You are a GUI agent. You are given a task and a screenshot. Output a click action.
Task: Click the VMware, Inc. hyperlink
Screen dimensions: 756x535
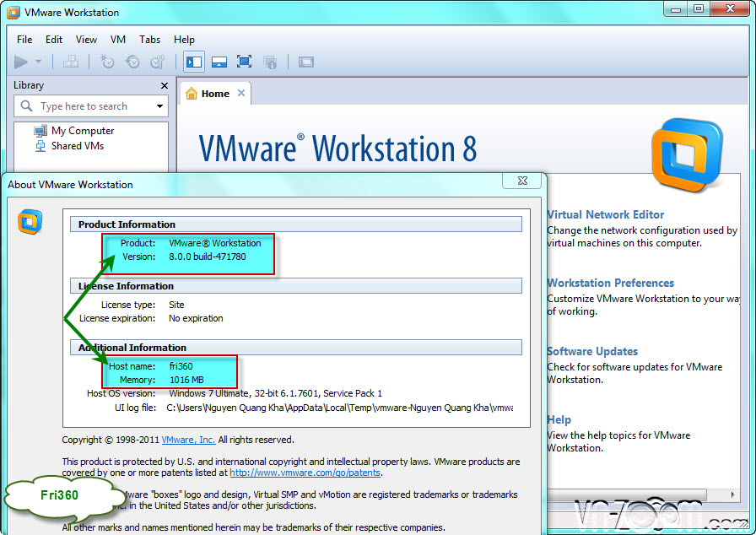pyautogui.click(x=188, y=440)
